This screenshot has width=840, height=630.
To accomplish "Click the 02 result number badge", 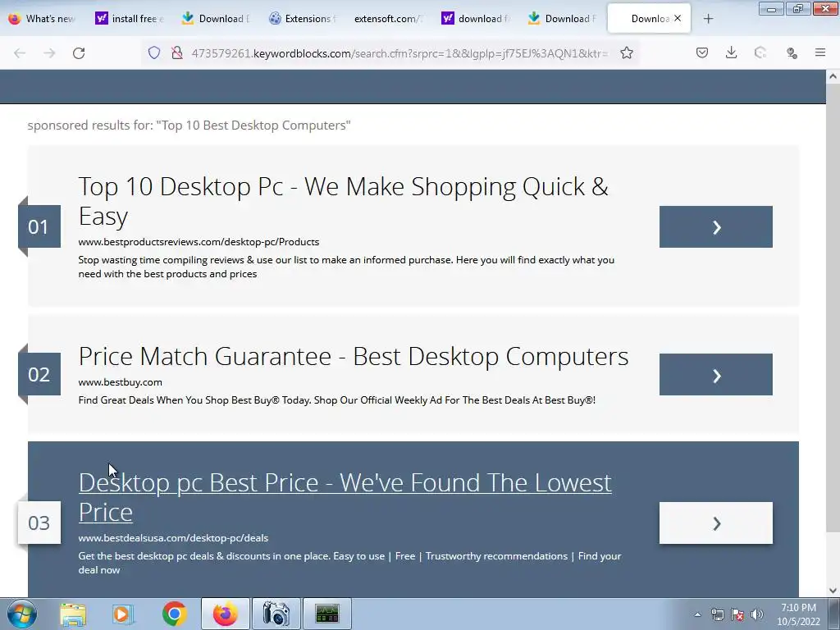I will pos(39,374).
